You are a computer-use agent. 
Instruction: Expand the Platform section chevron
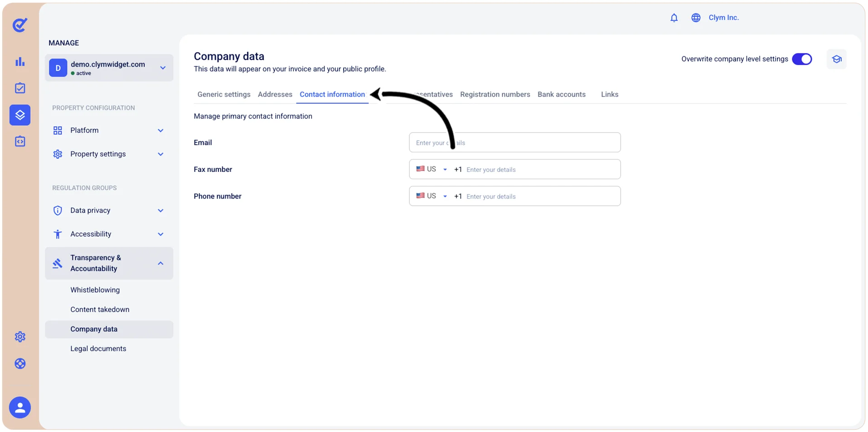click(x=160, y=131)
